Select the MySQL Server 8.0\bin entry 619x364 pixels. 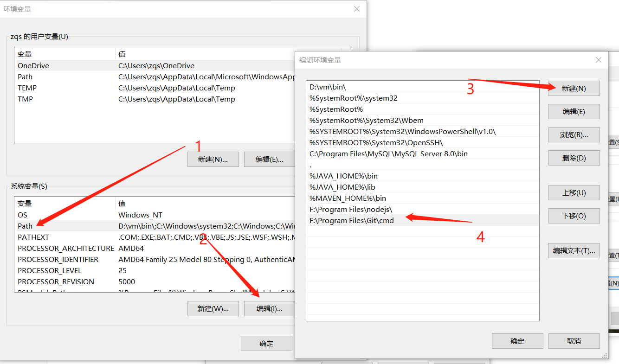(423, 153)
